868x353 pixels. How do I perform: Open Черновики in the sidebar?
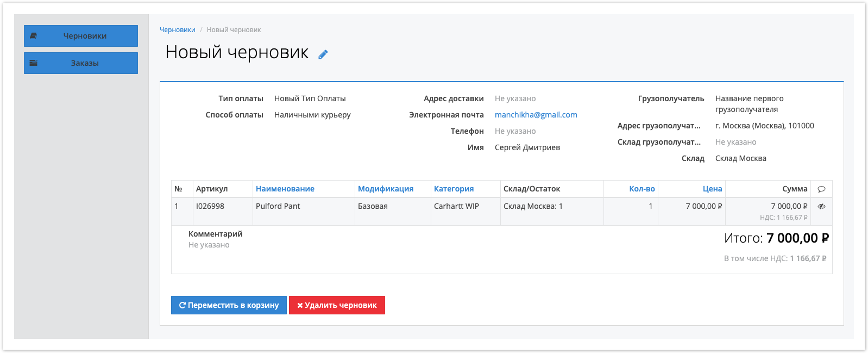81,36
